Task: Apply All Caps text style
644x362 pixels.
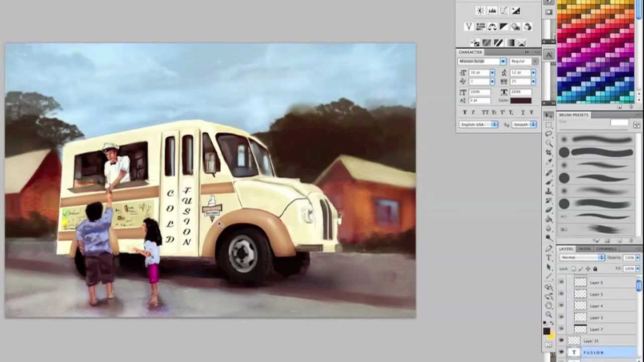Action: pos(485,112)
